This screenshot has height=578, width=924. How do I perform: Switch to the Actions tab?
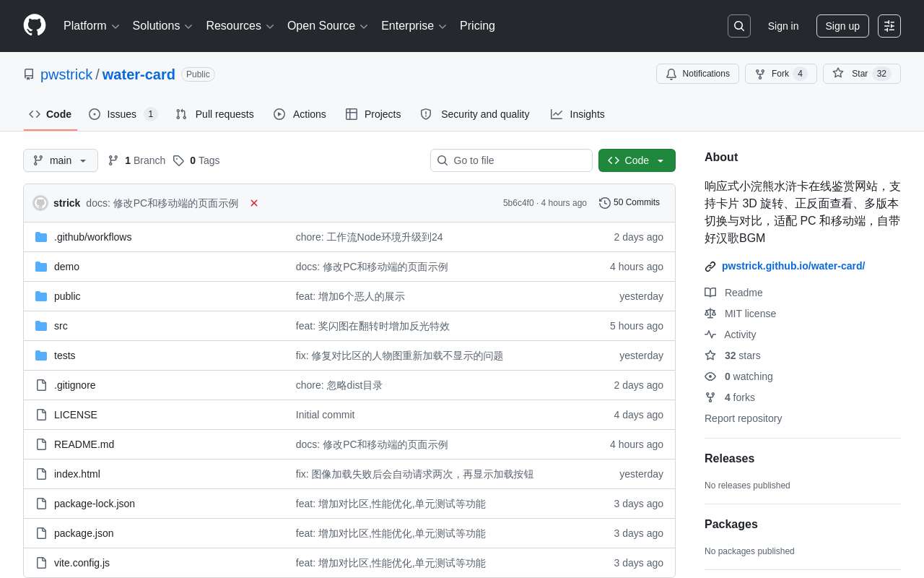pos(300,114)
